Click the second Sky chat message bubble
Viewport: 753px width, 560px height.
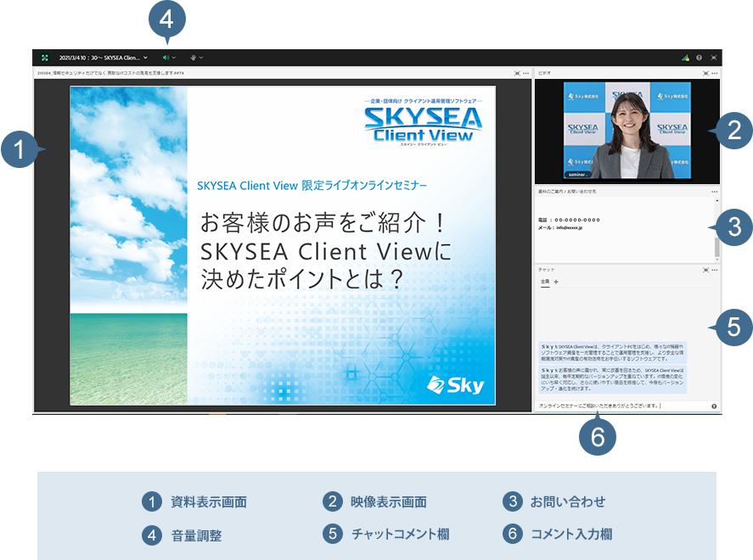613,379
